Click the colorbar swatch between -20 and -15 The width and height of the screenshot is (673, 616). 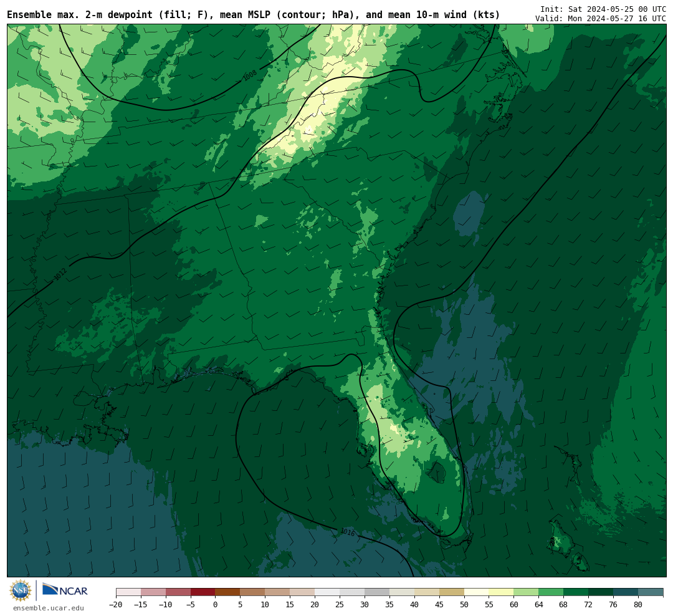[128, 592]
